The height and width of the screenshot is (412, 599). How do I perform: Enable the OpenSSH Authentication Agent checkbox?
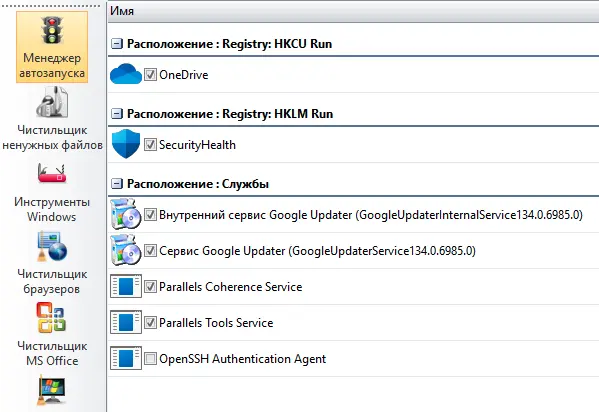point(150,358)
